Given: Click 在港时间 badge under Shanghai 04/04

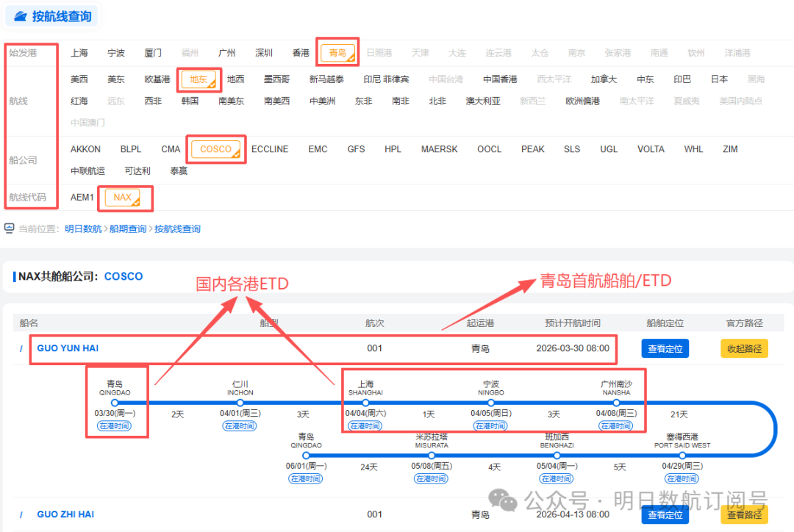Looking at the screenshot, I should point(365,426).
